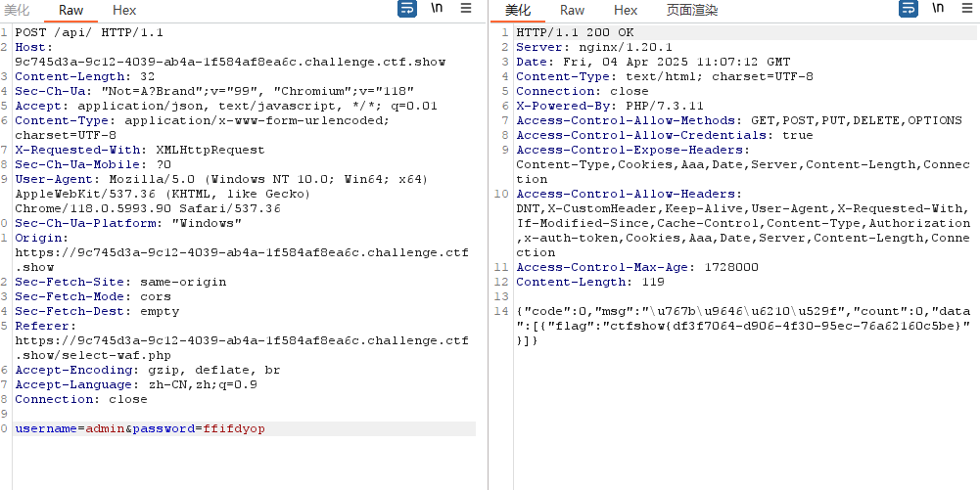This screenshot has height=490, width=980.
Task: Click the Sec-Fetch-Dest: empty line
Action: pyautogui.click(x=97, y=311)
